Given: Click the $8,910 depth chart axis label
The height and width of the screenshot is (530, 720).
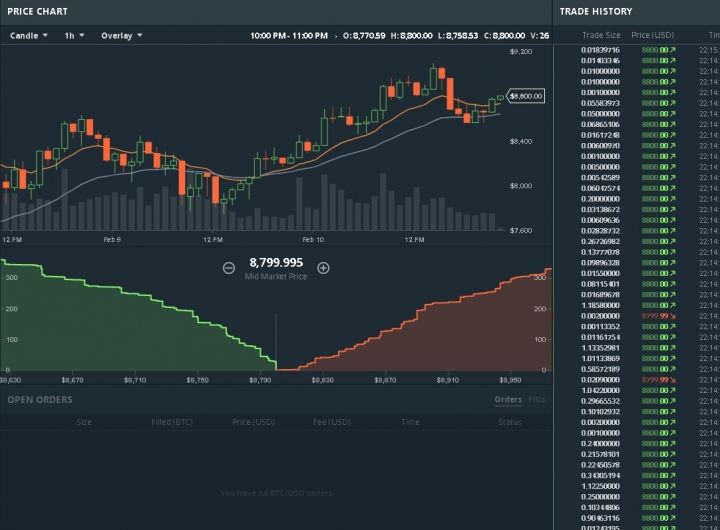Looking at the screenshot, I should pyautogui.click(x=448, y=380).
